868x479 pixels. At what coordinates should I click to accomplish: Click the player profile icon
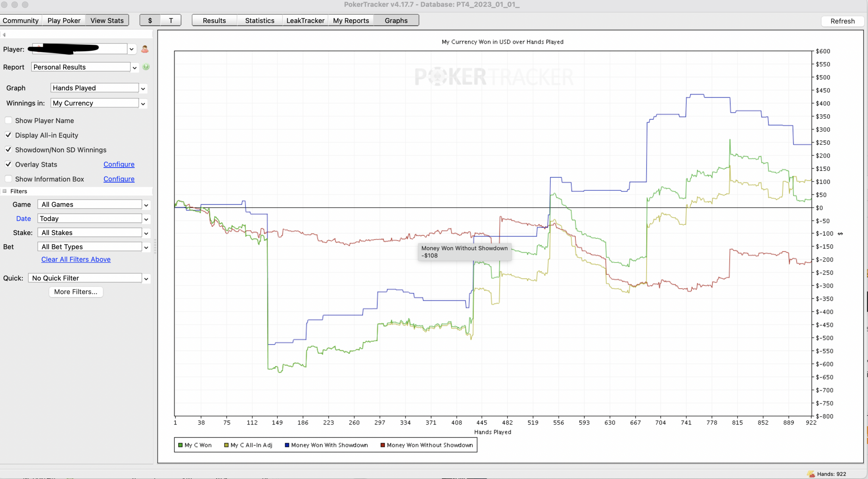point(145,49)
